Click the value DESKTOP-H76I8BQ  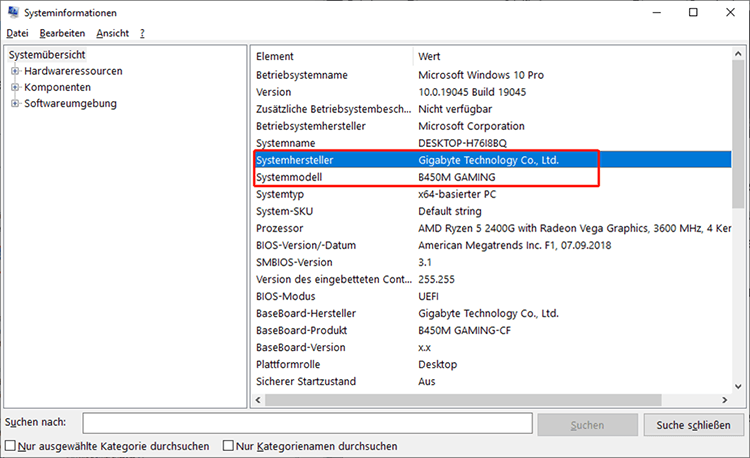coord(462,143)
